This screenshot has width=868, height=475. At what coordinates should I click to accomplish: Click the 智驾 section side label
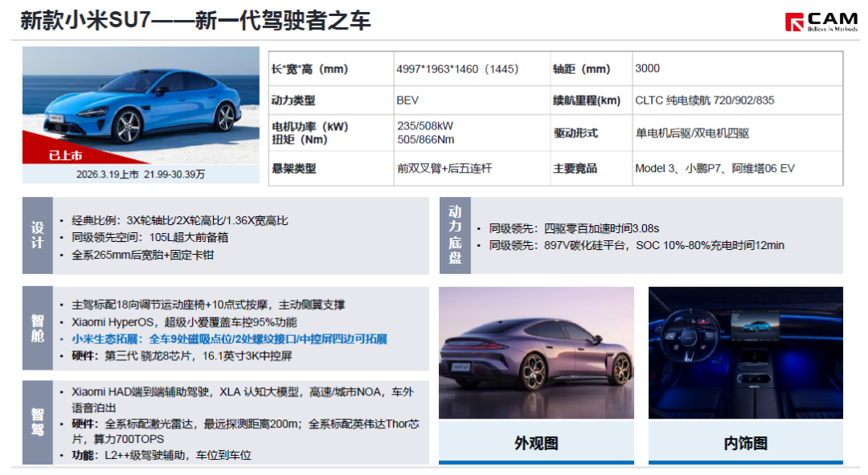coord(38,422)
